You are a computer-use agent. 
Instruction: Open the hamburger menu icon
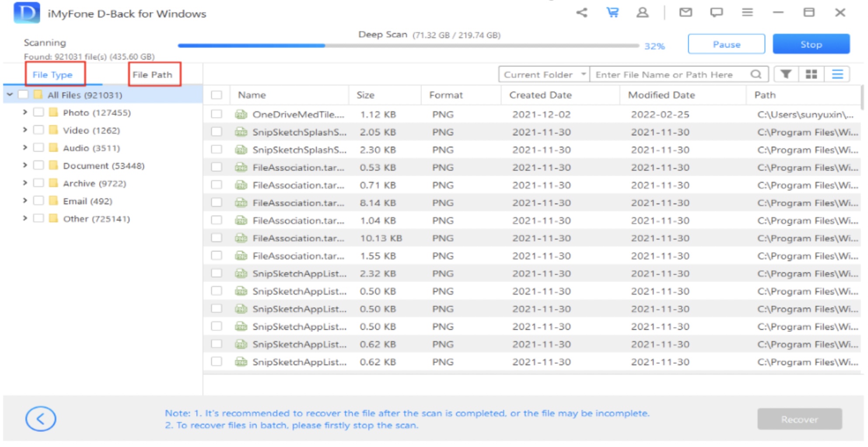(x=747, y=13)
